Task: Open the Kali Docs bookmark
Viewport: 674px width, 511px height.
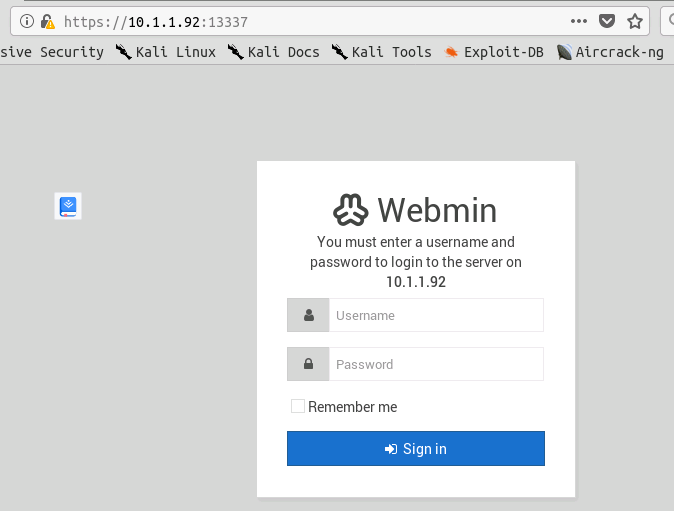Action: tap(273, 52)
